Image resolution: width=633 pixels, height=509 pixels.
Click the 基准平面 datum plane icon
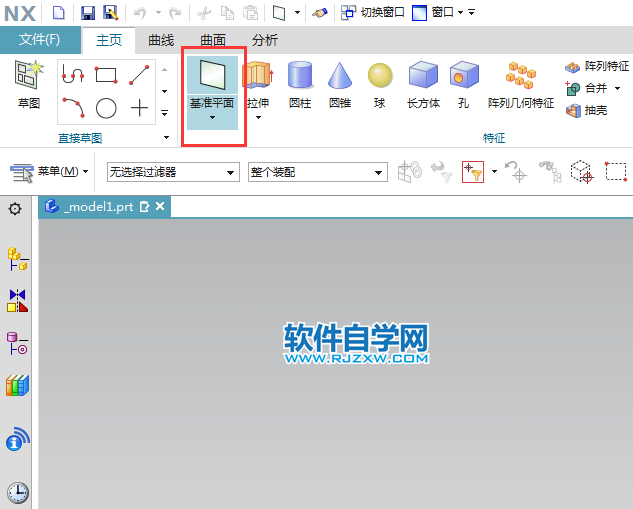212,75
